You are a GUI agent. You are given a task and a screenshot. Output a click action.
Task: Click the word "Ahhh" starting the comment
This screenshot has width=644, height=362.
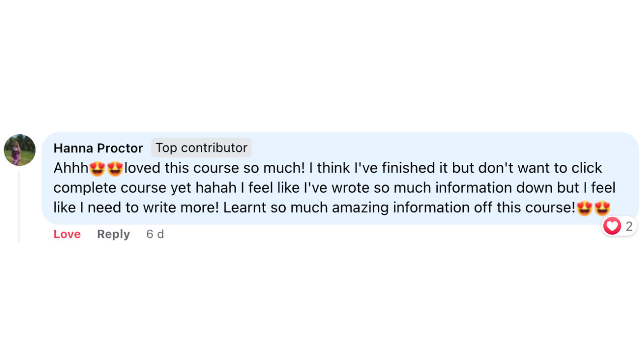[70, 168]
